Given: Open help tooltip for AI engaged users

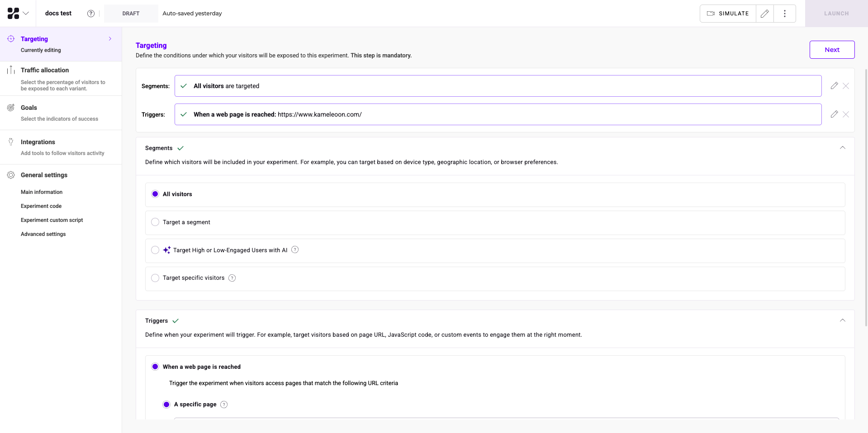Looking at the screenshot, I should point(295,250).
